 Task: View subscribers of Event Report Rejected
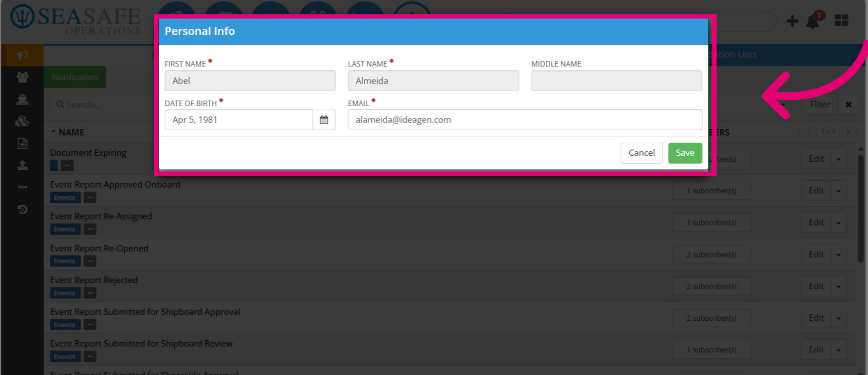point(712,286)
